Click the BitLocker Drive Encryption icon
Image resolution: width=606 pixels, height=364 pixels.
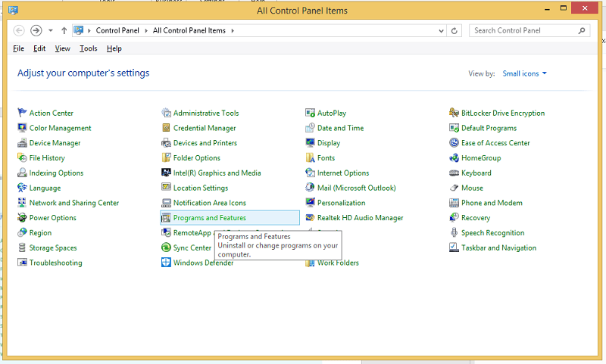(x=454, y=113)
